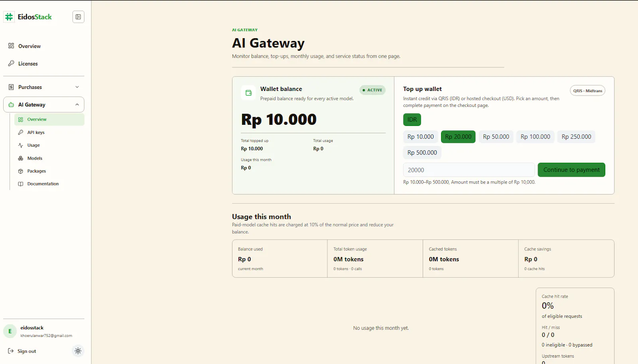
Task: Click the Total token usage card
Action: [x=375, y=258]
